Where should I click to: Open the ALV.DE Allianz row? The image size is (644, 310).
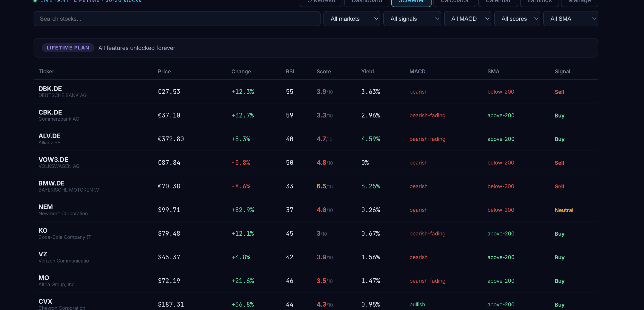(316, 139)
